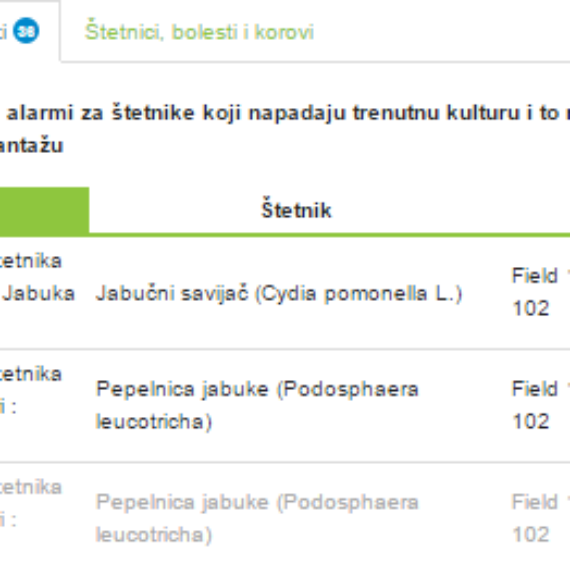Click the colon label in the greyed-out row
The height and width of the screenshot is (570, 570).
point(8,520)
